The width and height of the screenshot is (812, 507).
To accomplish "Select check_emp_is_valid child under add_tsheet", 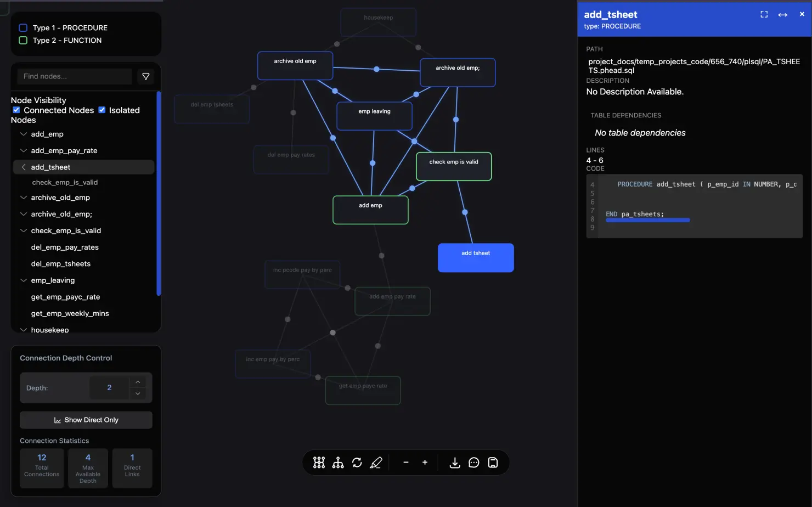I will 65,182.
